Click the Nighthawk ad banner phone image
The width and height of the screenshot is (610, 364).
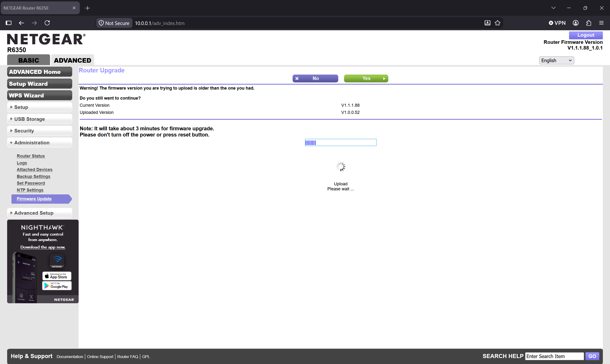[25, 277]
